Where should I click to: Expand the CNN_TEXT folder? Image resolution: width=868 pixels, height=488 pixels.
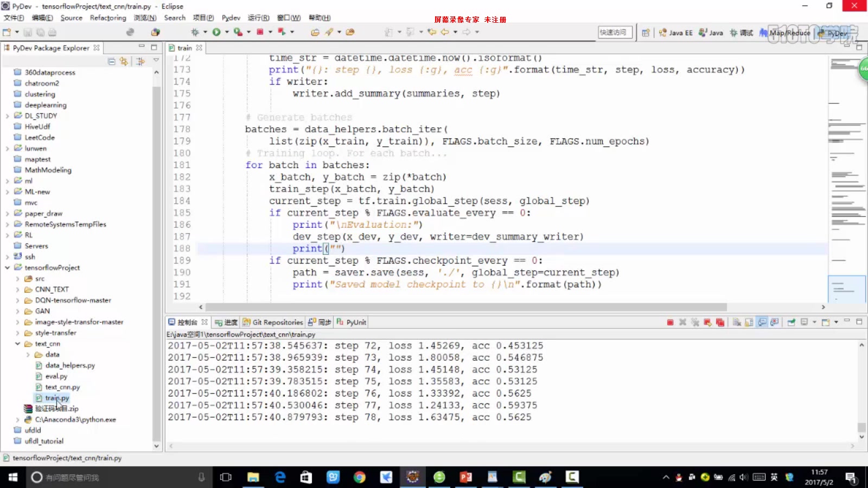(17, 289)
